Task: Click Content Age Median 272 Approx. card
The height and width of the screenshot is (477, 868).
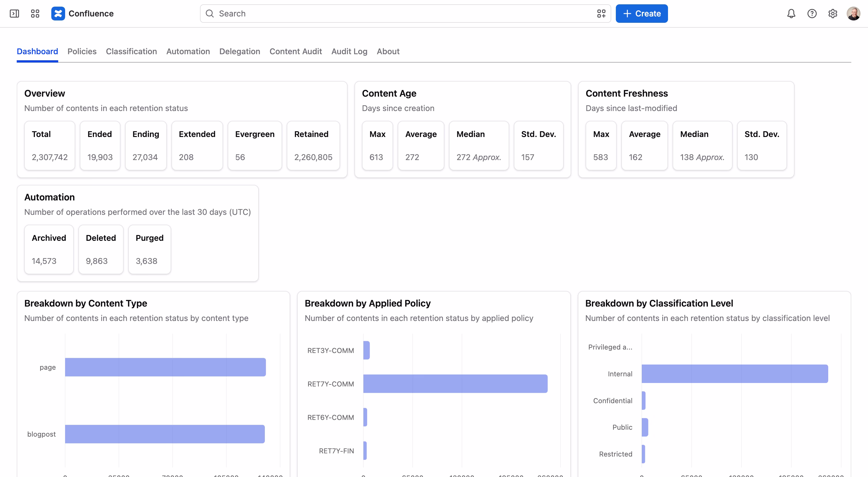Action: 479,146
